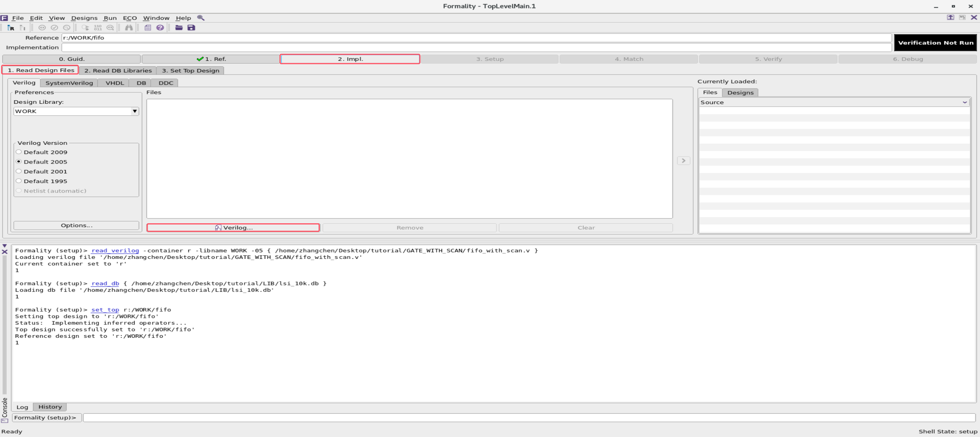Select the binoculars Find toolbar icon
This screenshot has width=980, height=437.
tap(129, 28)
